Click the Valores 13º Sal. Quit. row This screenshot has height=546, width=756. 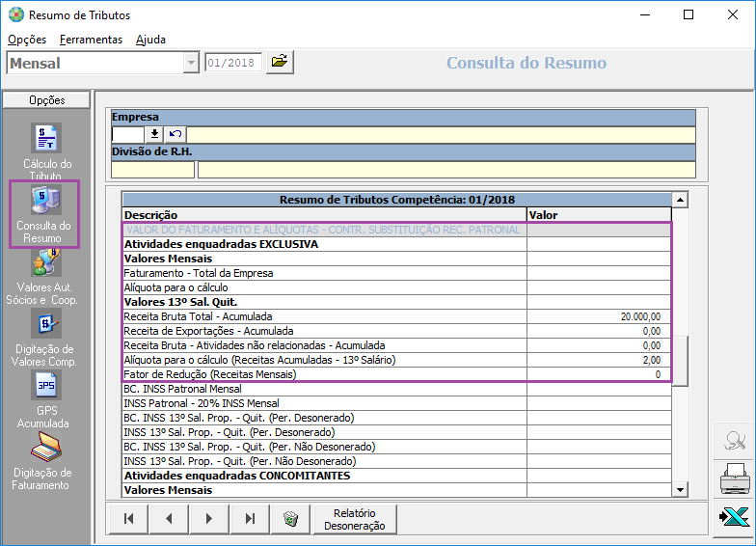(x=397, y=302)
